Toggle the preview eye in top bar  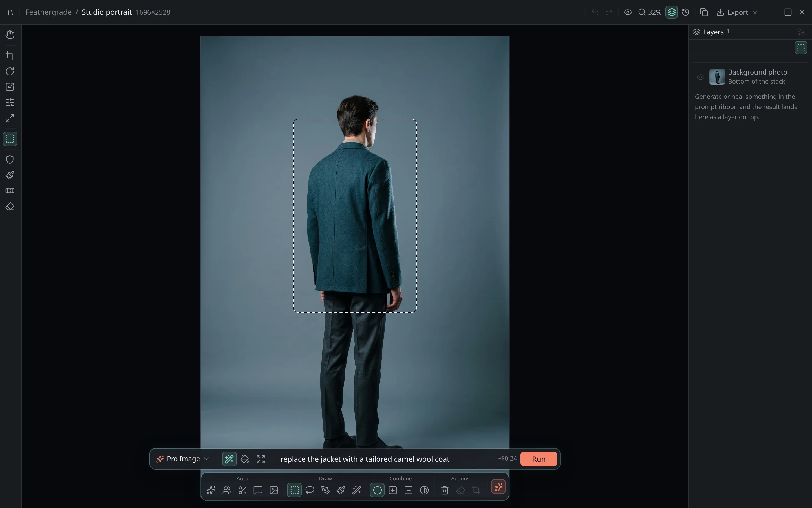(x=628, y=12)
